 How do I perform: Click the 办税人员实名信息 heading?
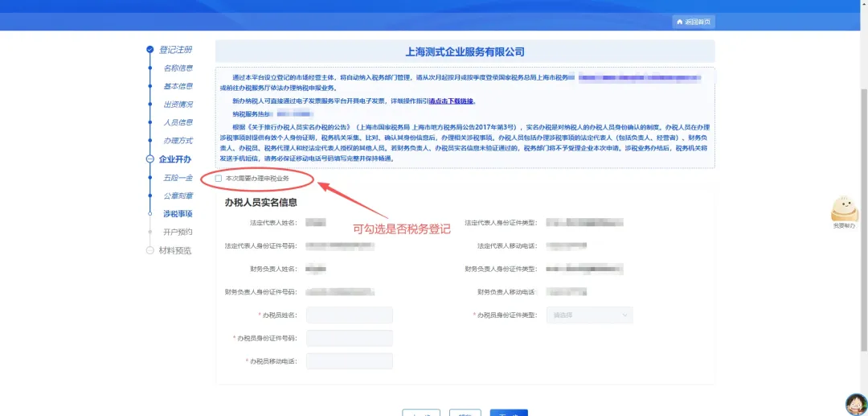pos(260,203)
